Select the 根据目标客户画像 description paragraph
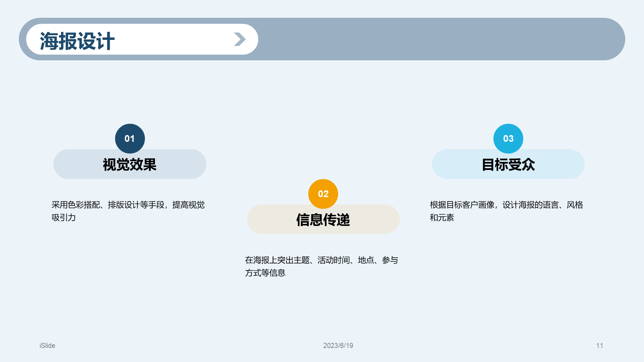Image resolution: width=644 pixels, height=362 pixels. [506, 205]
